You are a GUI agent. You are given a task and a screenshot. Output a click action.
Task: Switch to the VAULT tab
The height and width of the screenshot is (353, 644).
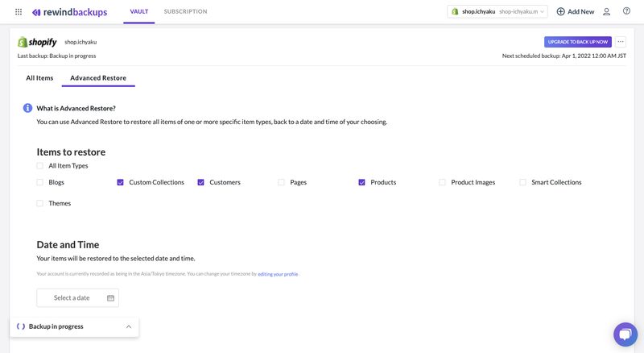click(138, 11)
